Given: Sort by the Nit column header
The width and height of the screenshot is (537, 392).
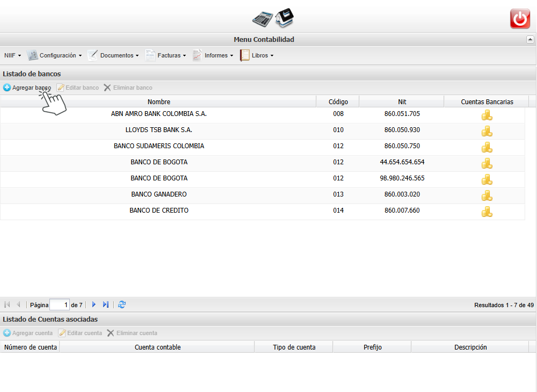Looking at the screenshot, I should tap(402, 101).
